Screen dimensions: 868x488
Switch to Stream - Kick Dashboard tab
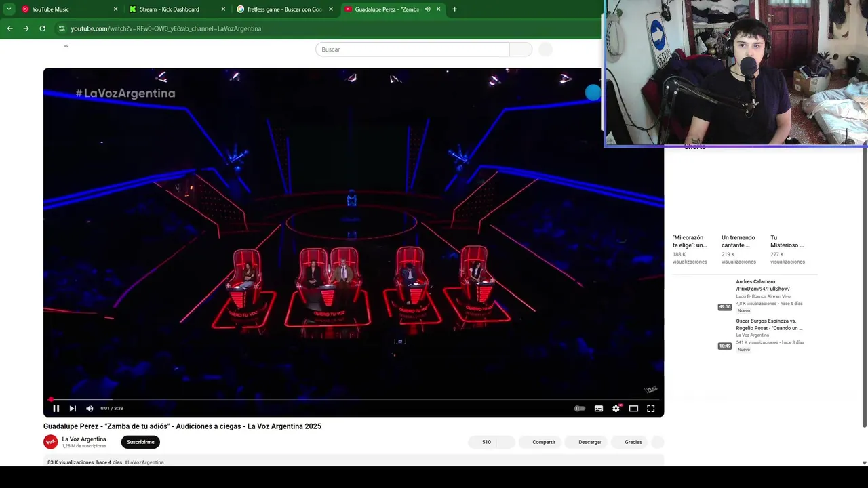click(176, 9)
